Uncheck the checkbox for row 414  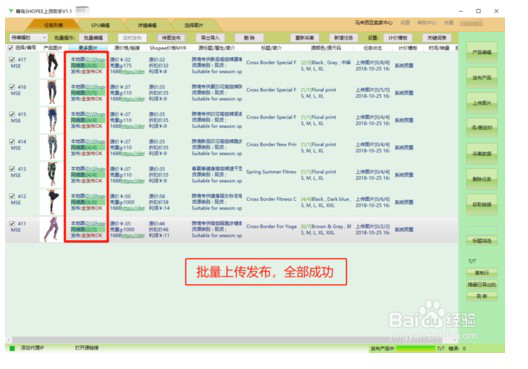click(x=12, y=141)
